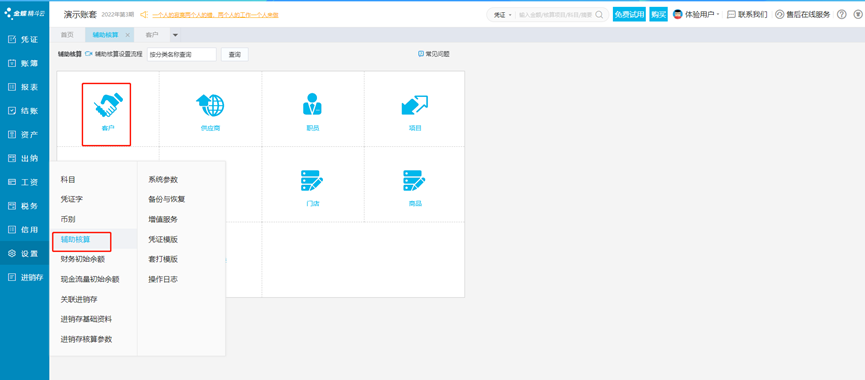Viewport: 865px width, 380px height.
Task: Switch to the 首页 tab
Action: point(67,35)
